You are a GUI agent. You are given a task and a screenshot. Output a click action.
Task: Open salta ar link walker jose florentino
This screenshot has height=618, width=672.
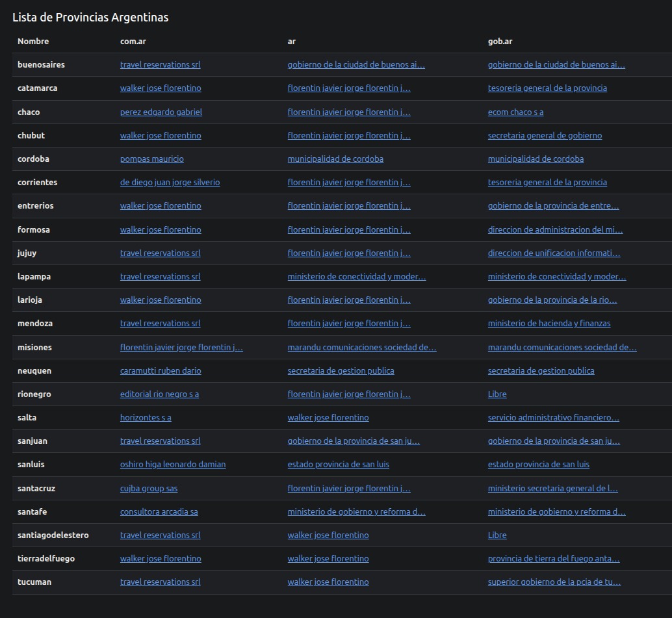point(328,418)
